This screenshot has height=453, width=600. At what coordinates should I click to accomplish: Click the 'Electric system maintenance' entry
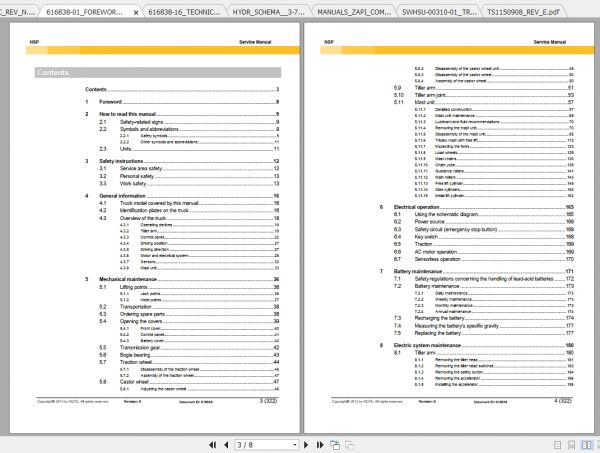click(427, 345)
